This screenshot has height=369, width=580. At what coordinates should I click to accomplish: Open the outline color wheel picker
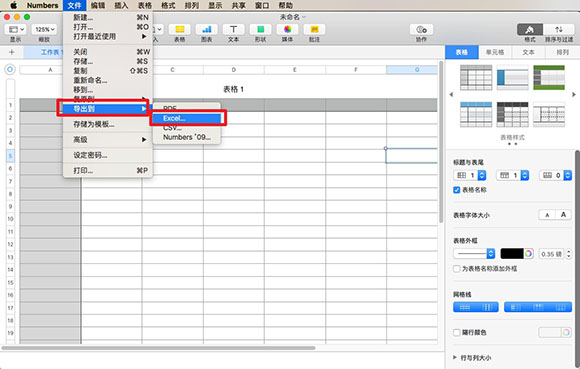pyautogui.click(x=528, y=254)
